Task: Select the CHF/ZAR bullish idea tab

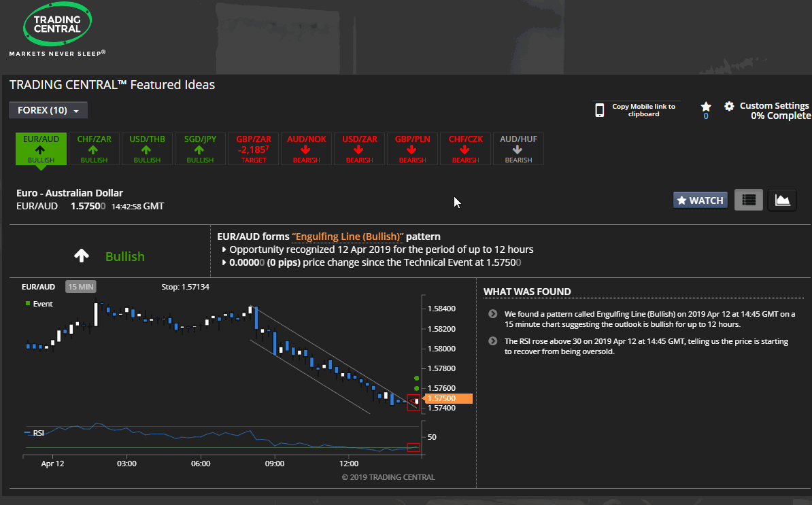Action: point(95,149)
